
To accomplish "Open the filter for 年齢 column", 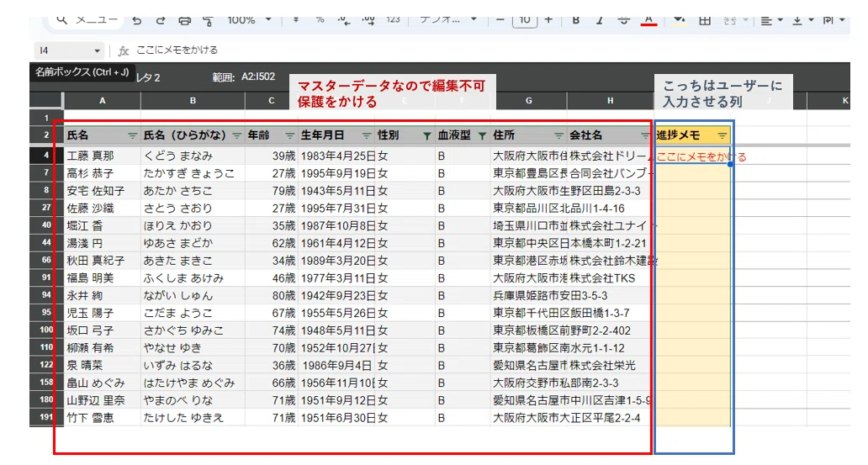I will (289, 135).
